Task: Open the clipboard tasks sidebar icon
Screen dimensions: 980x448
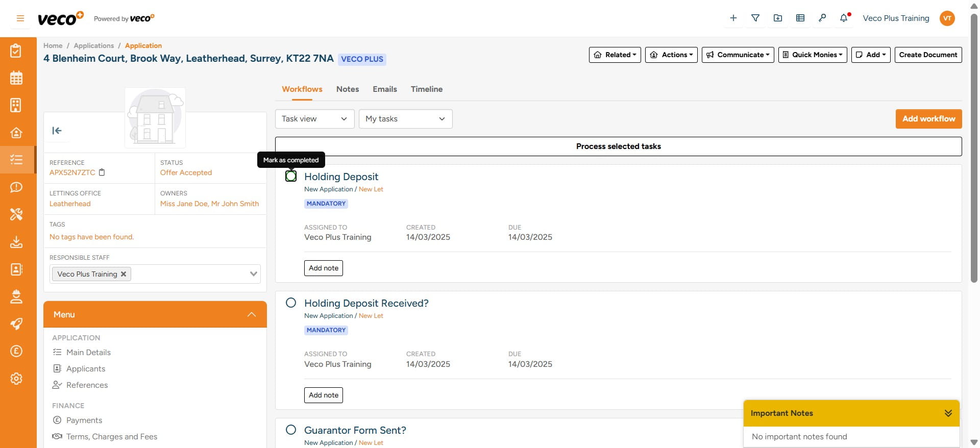Action: coord(16,51)
